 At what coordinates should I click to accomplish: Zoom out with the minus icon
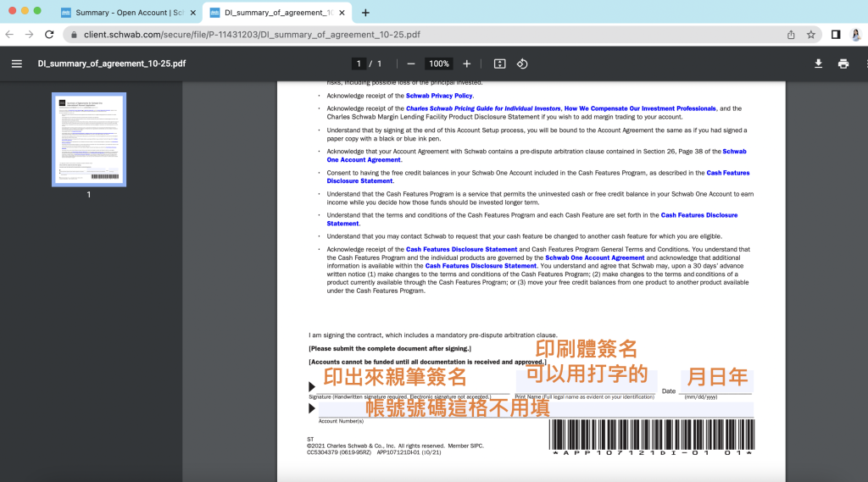[x=411, y=64]
